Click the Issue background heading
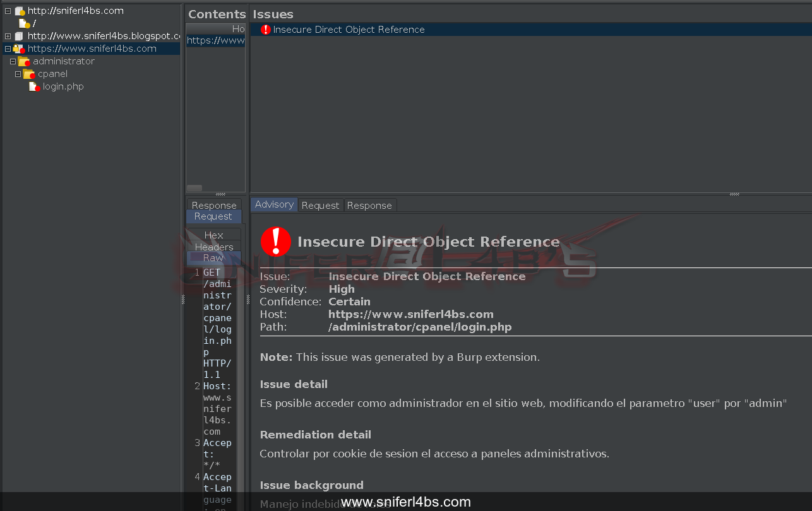The height and width of the screenshot is (511, 812). 312,485
